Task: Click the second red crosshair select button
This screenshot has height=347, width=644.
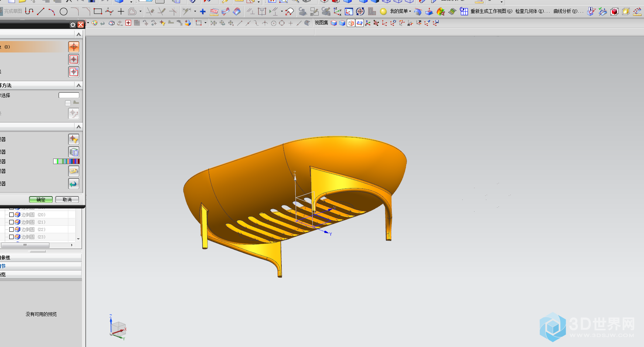Action: tap(74, 59)
